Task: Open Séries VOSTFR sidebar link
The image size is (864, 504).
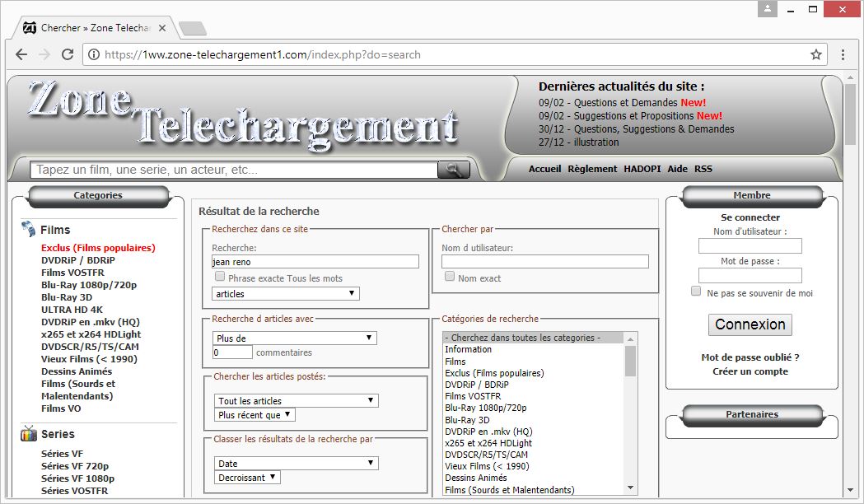Action: pyautogui.click(x=74, y=491)
